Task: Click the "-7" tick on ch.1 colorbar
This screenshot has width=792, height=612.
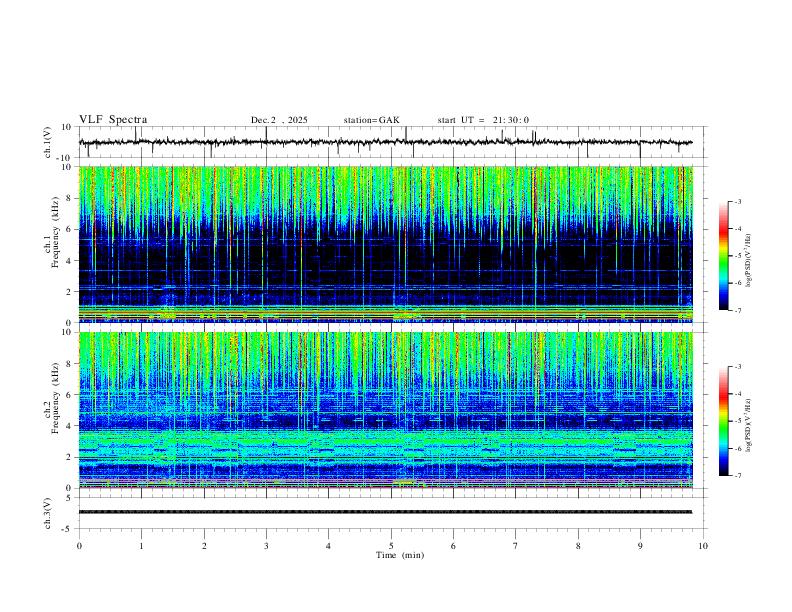Action: [737, 311]
